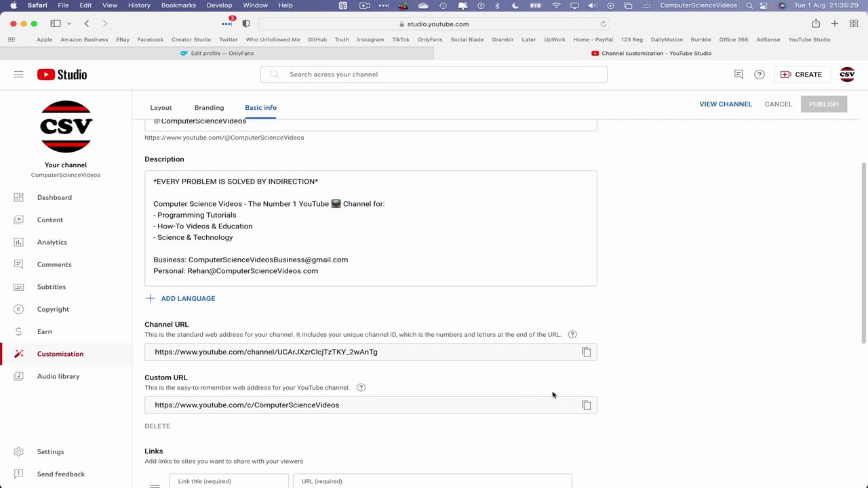Click ADD LANGUAGE

coord(180,298)
